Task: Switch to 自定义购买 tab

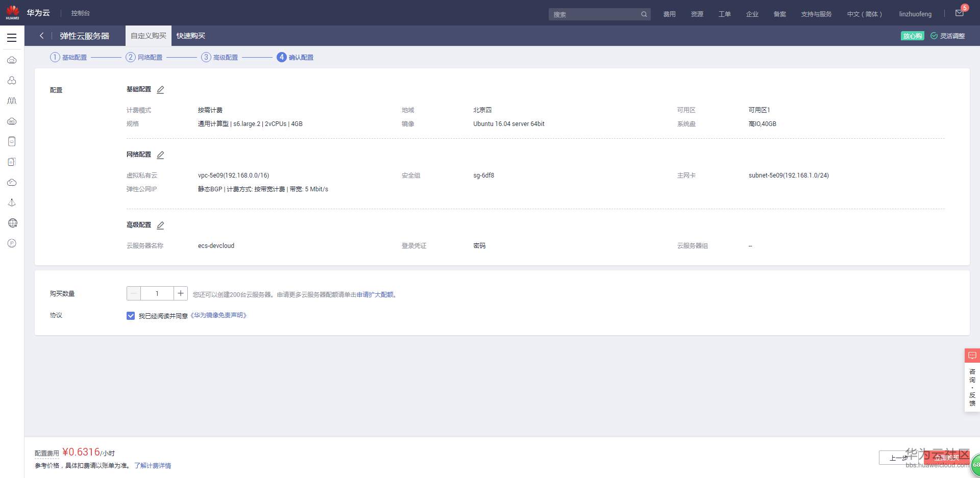Action: pos(149,36)
